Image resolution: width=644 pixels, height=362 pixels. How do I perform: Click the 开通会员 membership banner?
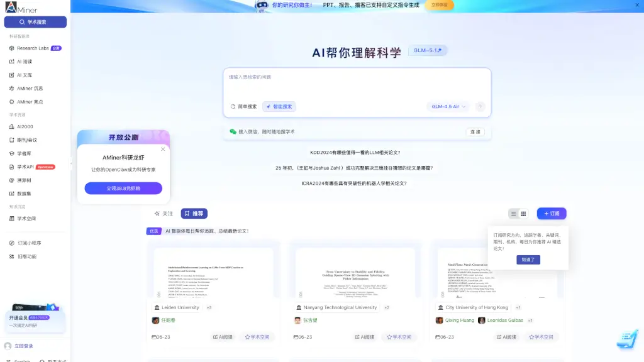pos(35,318)
